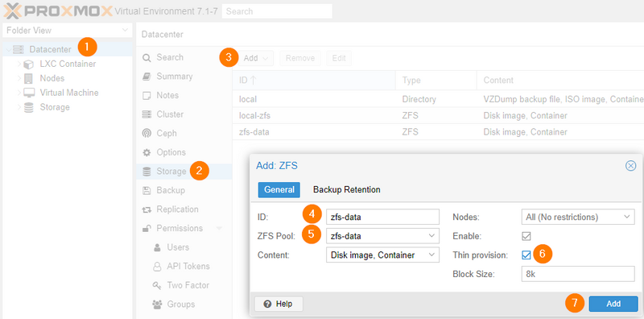Click the Add button in the dialog

point(613,304)
